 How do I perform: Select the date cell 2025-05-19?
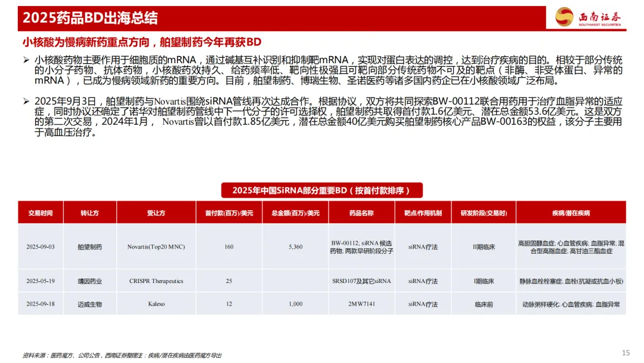tap(41, 281)
